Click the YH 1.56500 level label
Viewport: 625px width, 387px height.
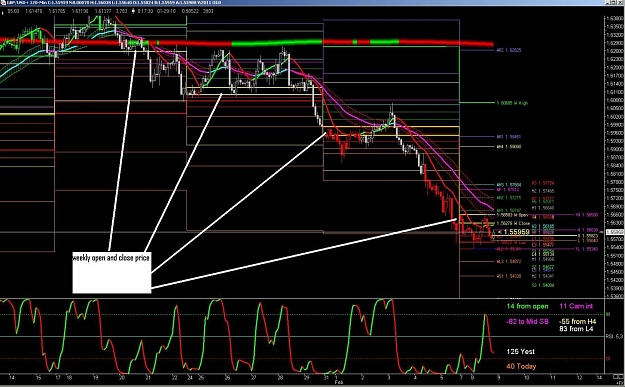587,215
